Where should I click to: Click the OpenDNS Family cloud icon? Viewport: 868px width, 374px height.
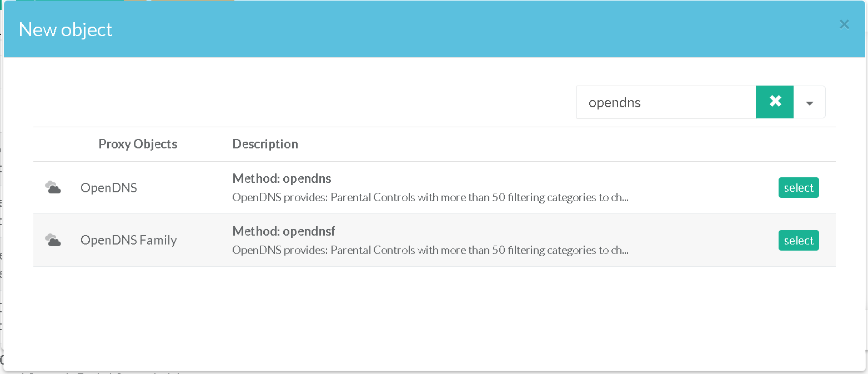pos(53,240)
